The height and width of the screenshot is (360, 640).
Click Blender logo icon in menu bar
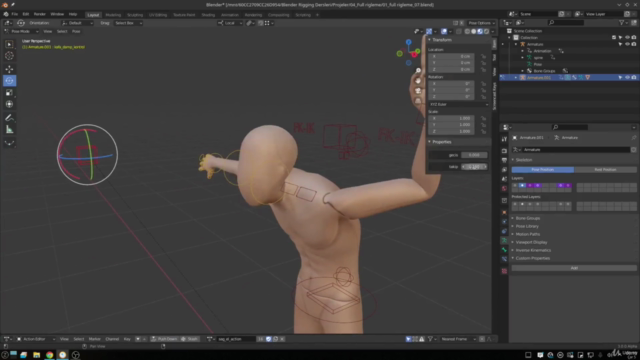click(6, 14)
